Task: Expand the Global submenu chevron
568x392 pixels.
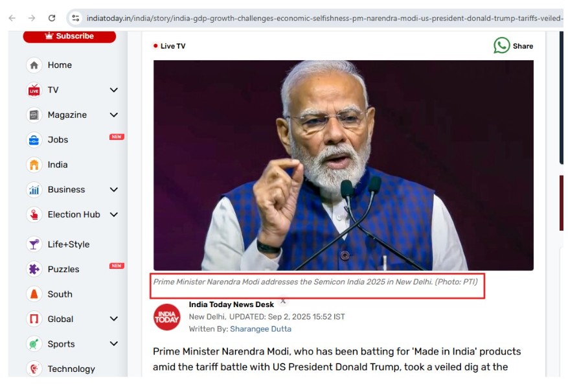Action: 114,319
